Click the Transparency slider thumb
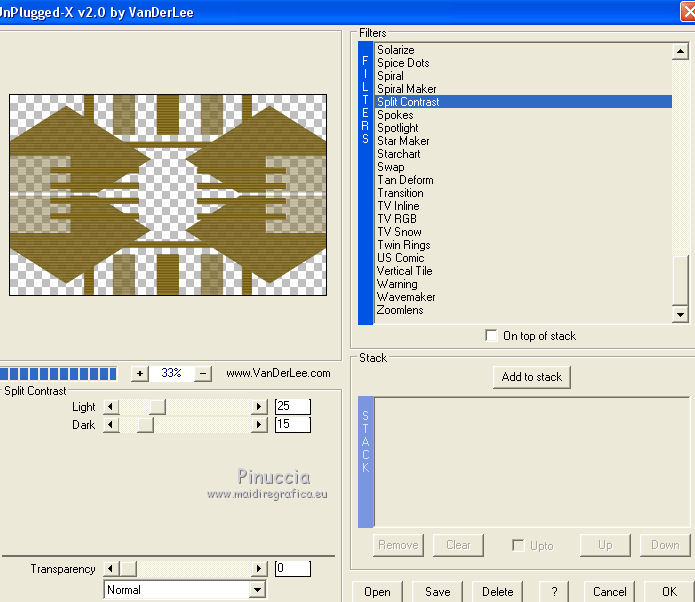 [x=129, y=569]
